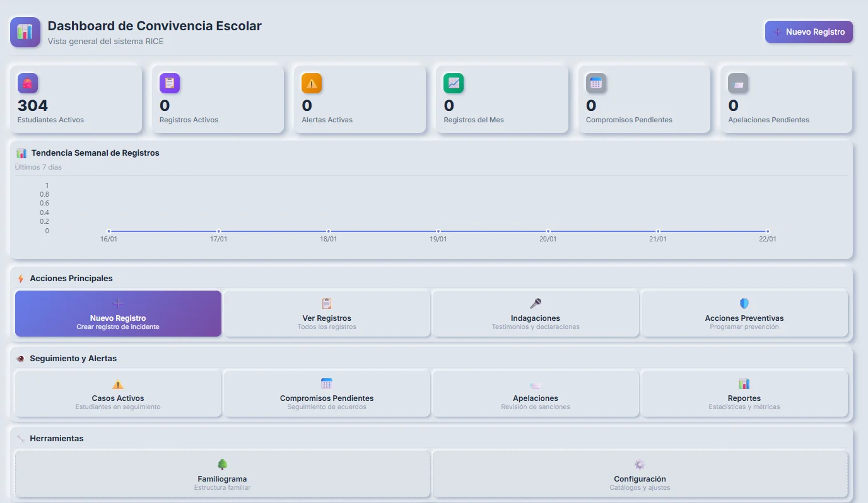Click the Registros del Mes chart icon
Screen dimensions: 868x503
(x=454, y=83)
